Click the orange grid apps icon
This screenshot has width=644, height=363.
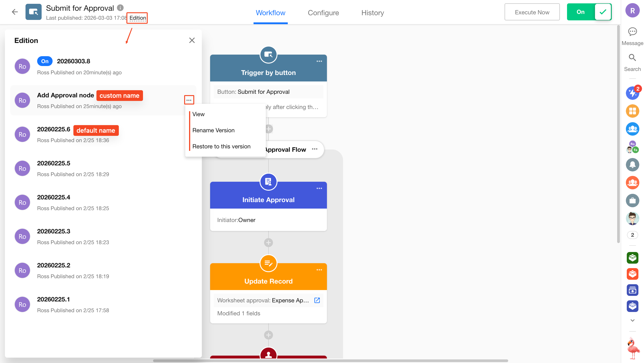click(x=632, y=111)
